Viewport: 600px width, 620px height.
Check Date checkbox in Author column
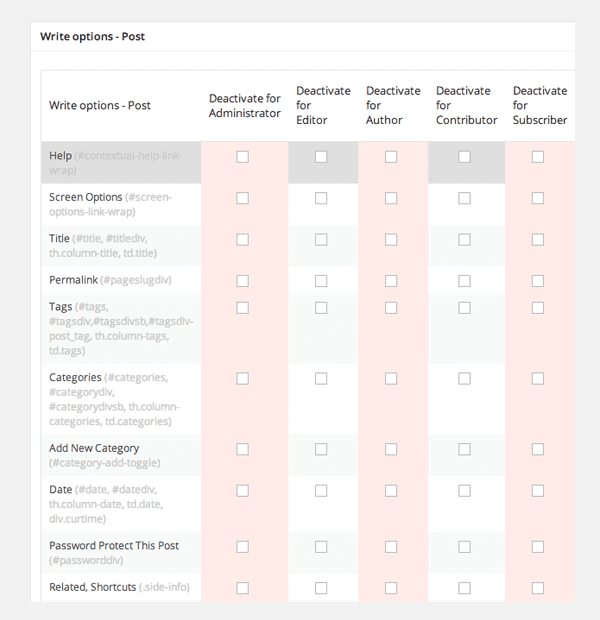391,491
